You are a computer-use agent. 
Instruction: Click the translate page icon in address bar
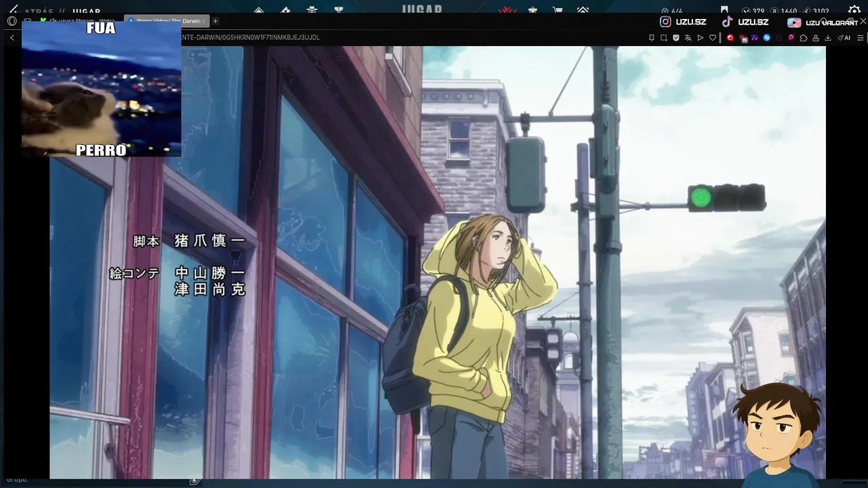(688, 38)
